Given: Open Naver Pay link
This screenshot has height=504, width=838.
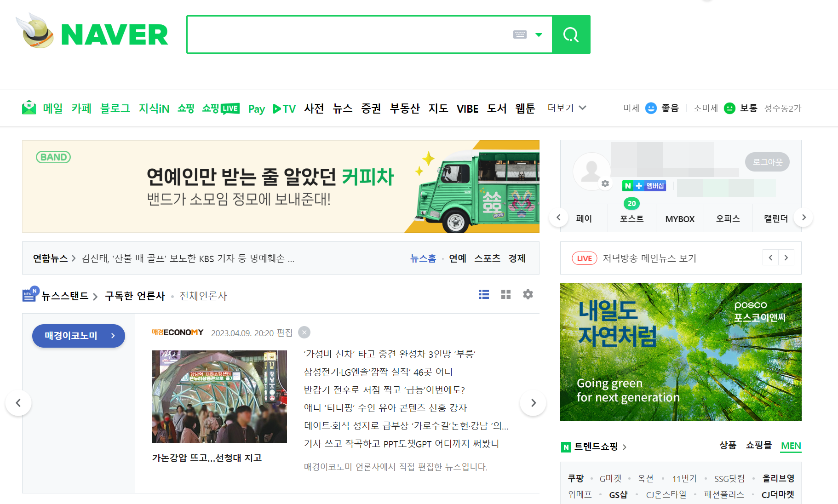Looking at the screenshot, I should [256, 109].
